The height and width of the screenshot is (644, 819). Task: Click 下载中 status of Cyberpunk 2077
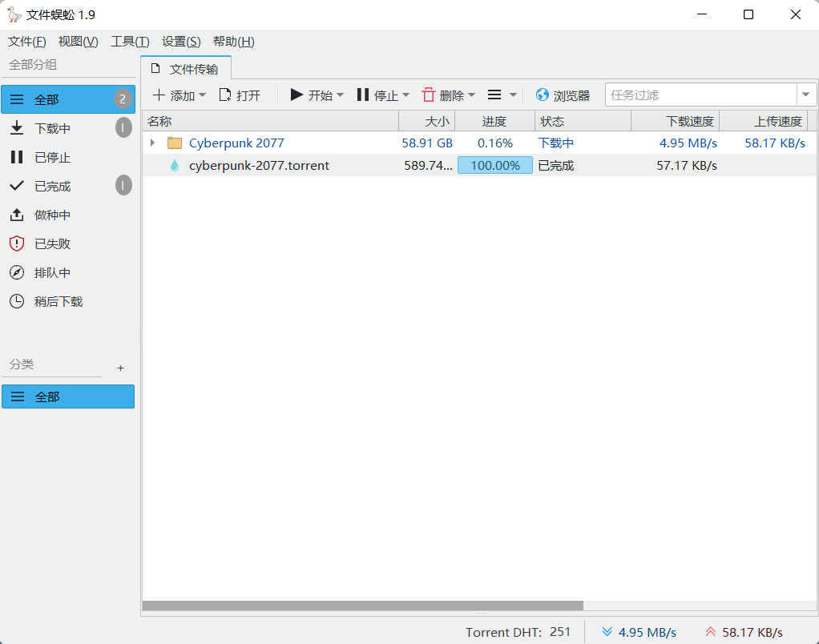[x=556, y=143]
